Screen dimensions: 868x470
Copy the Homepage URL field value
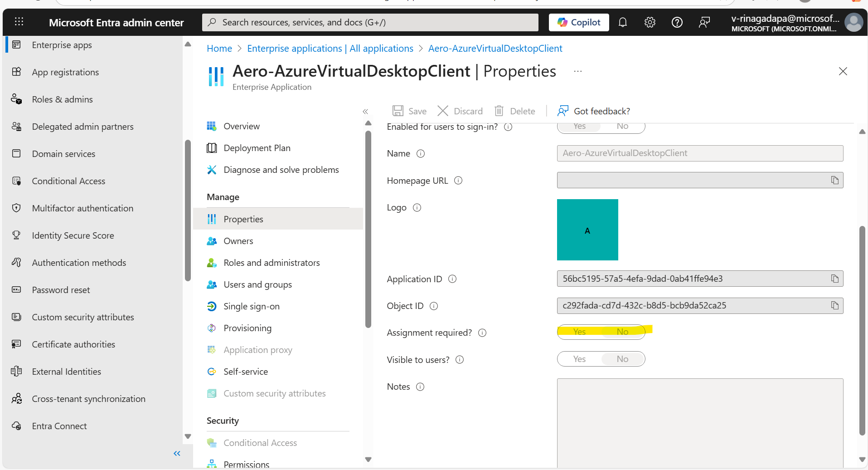[x=835, y=180]
